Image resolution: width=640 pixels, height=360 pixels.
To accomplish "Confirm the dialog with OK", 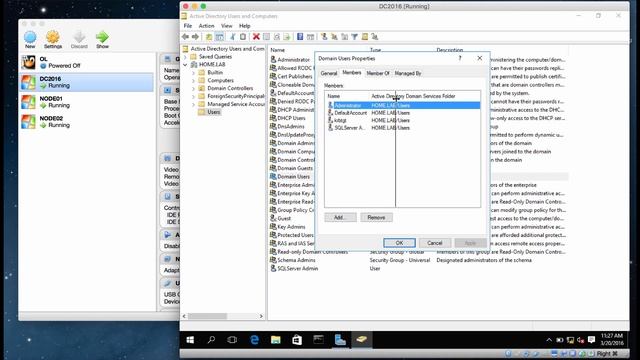I will [x=399, y=243].
